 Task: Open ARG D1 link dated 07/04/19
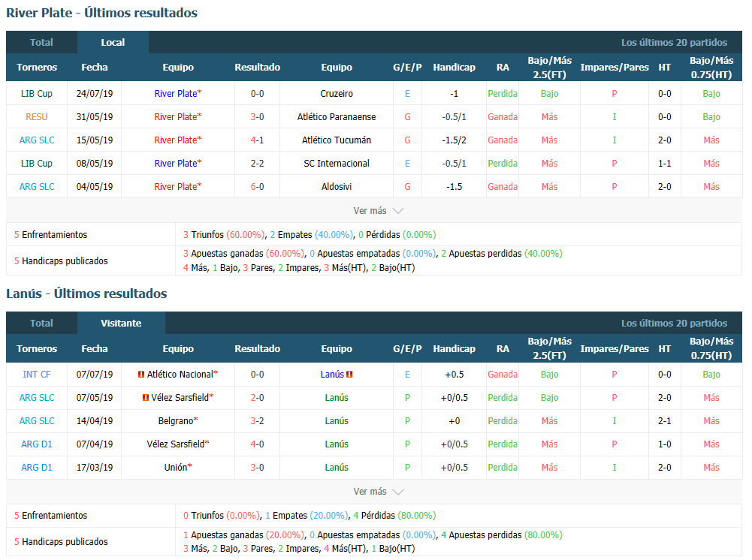tap(37, 444)
